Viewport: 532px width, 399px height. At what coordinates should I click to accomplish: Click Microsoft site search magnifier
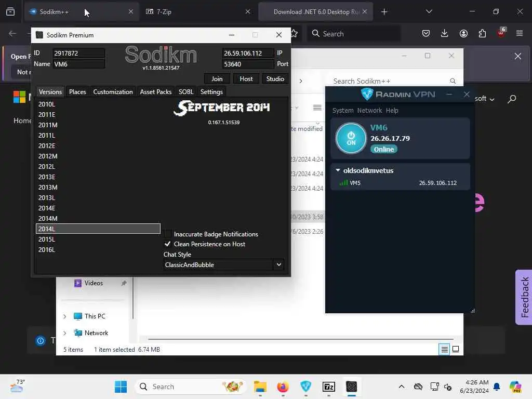point(512,99)
